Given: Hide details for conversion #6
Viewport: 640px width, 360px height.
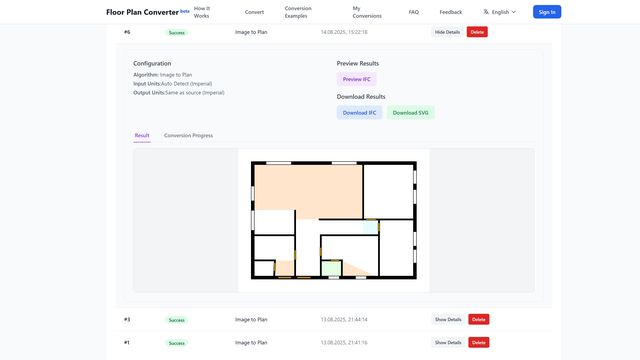Looking at the screenshot, I should point(447,32).
